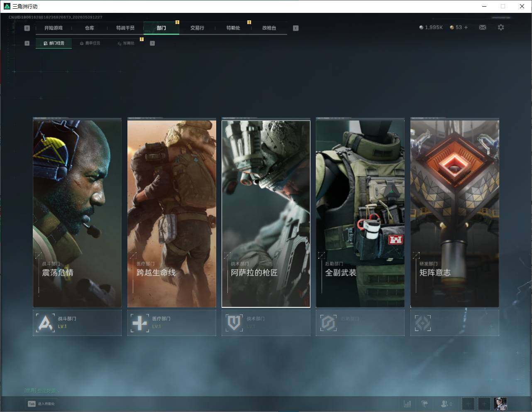Click the 战斗部门 LV.1 level panel
Viewport: 532px width, 412px height.
tap(77, 323)
